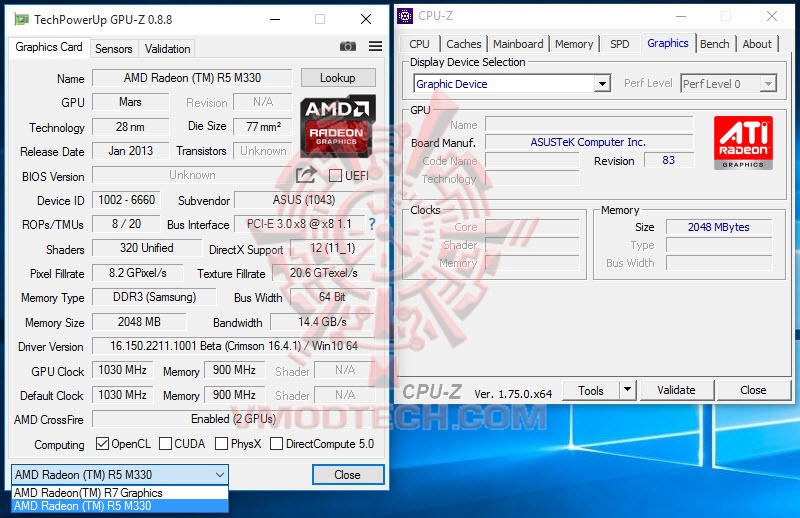
Task: Click the Shaders 320 Unified field
Action: coord(146,248)
